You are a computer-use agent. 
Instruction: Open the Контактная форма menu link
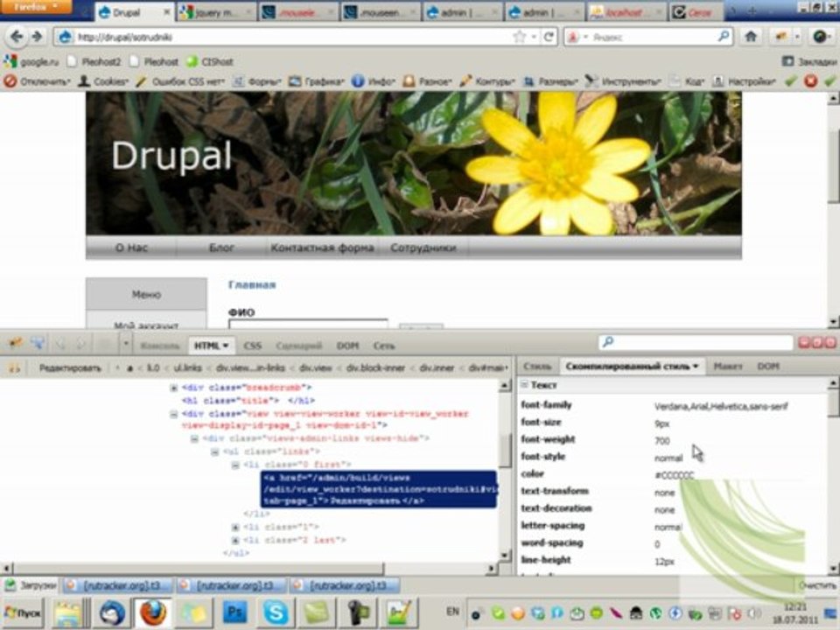click(x=322, y=248)
